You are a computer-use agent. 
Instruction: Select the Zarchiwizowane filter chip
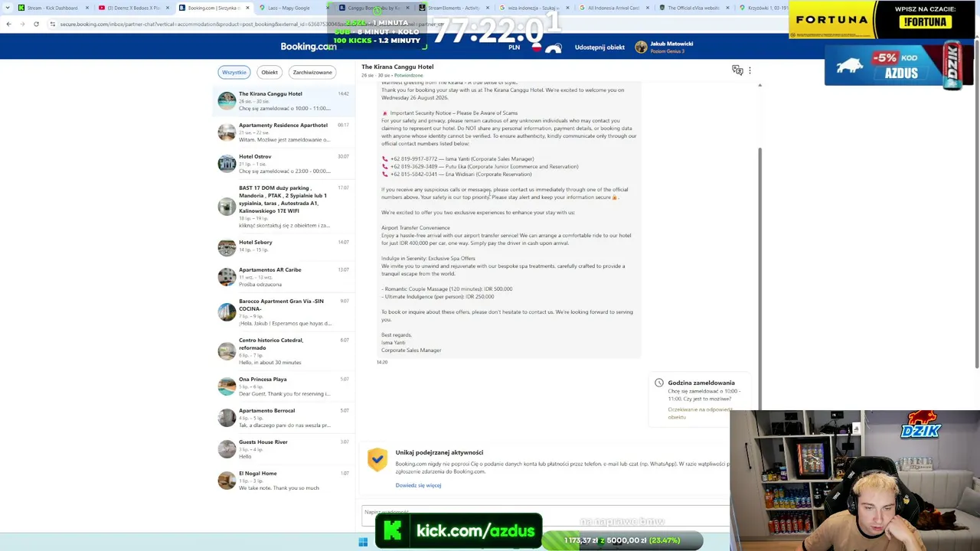pyautogui.click(x=312, y=72)
